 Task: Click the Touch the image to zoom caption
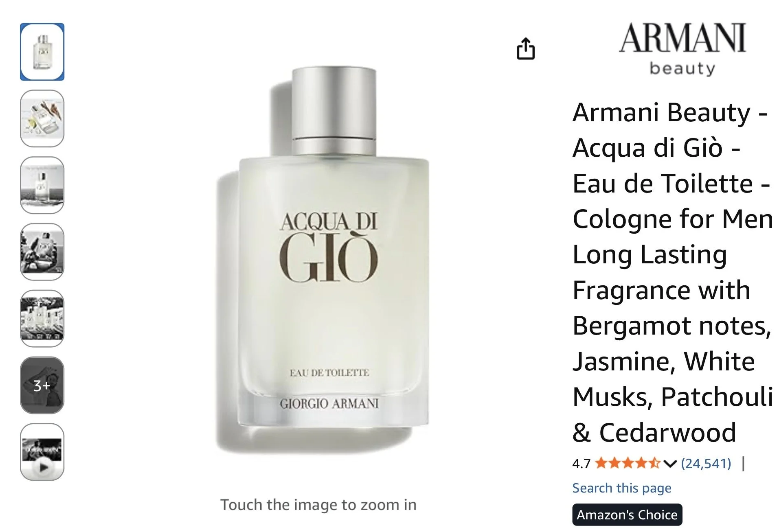coord(318,505)
